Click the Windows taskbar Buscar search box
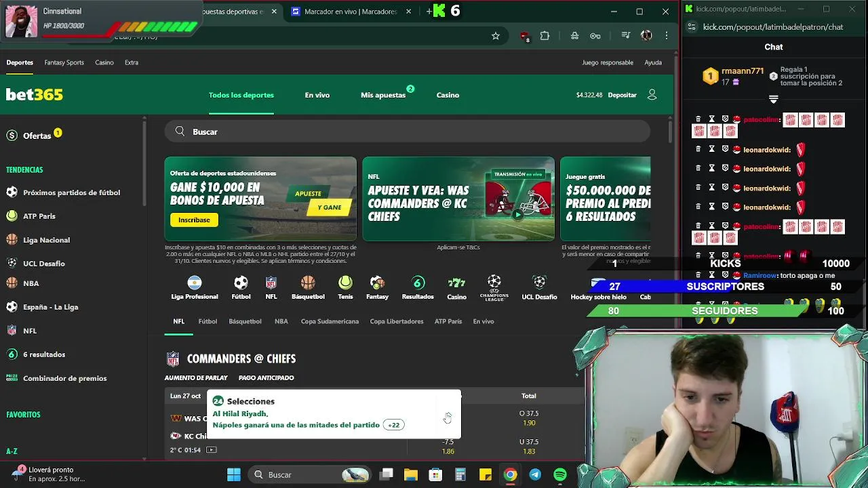This screenshot has height=488, width=868. point(310,474)
